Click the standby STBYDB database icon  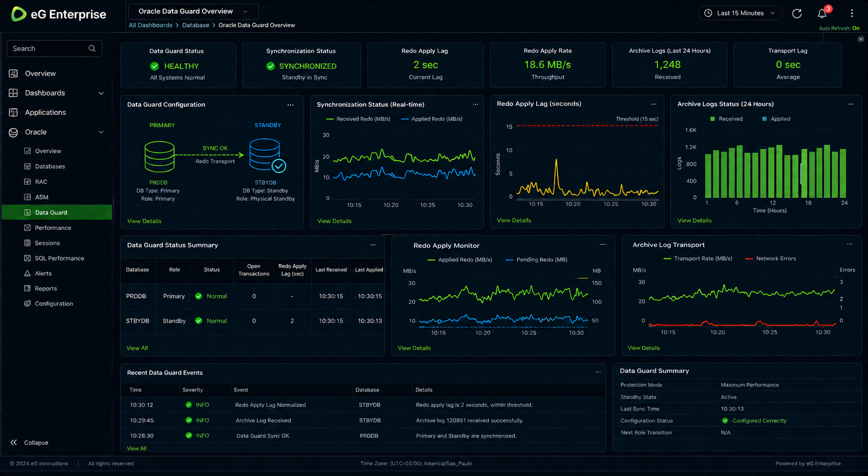tap(267, 156)
